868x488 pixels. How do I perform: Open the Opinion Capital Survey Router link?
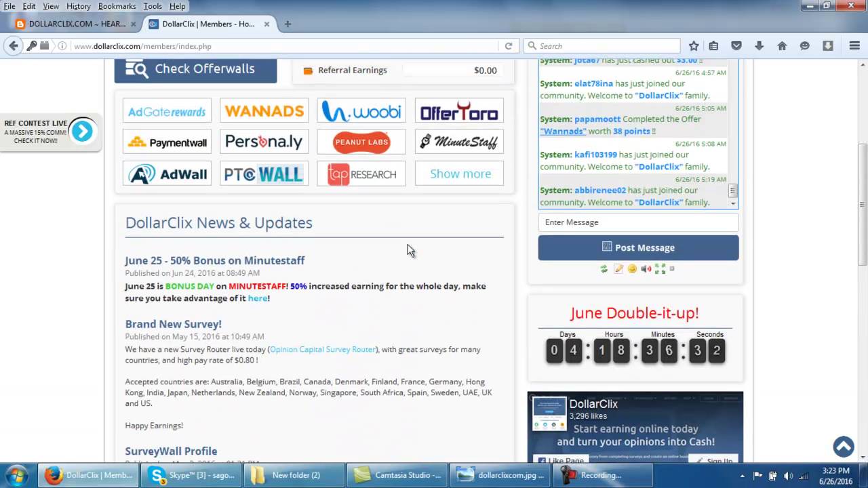point(323,350)
